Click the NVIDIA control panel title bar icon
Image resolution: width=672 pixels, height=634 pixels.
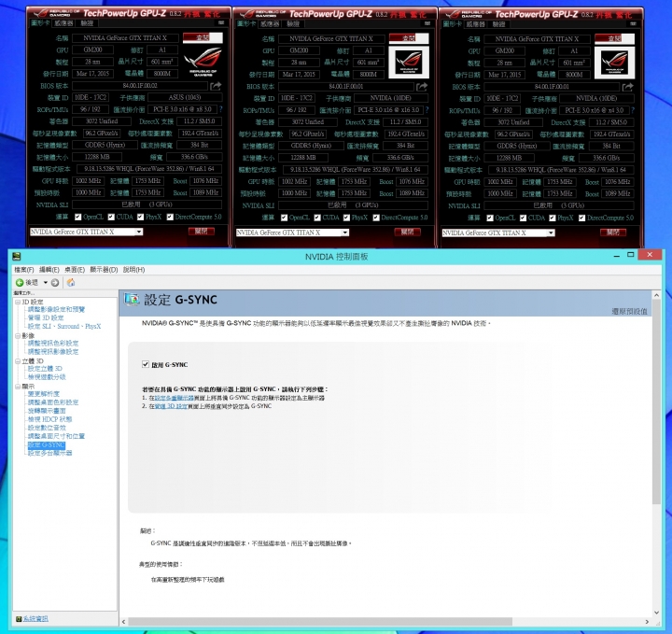click(x=17, y=257)
